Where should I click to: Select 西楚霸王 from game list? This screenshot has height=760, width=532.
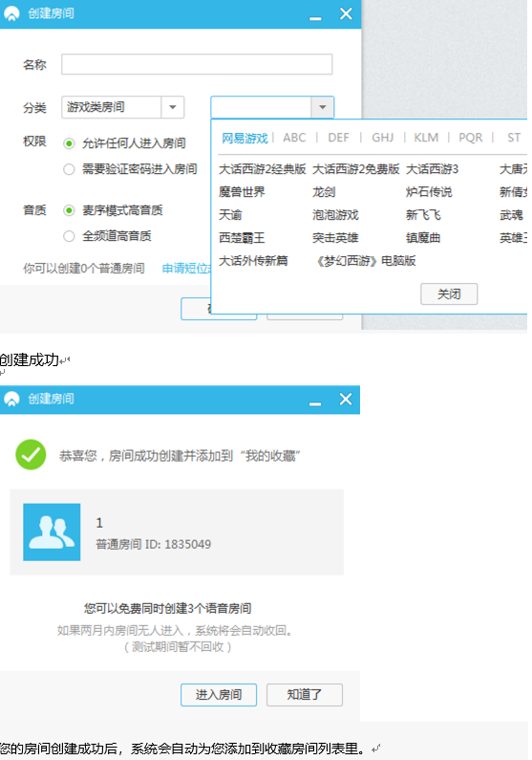[242, 238]
